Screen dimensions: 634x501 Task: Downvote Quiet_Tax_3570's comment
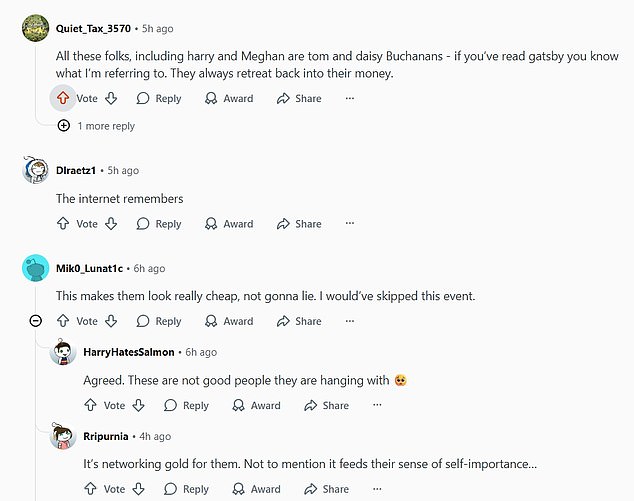(x=112, y=98)
